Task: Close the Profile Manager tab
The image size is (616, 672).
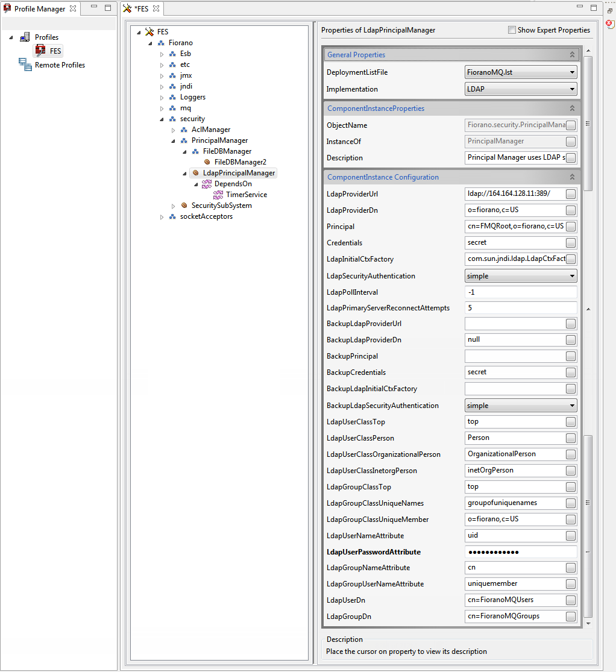Action: (73, 8)
